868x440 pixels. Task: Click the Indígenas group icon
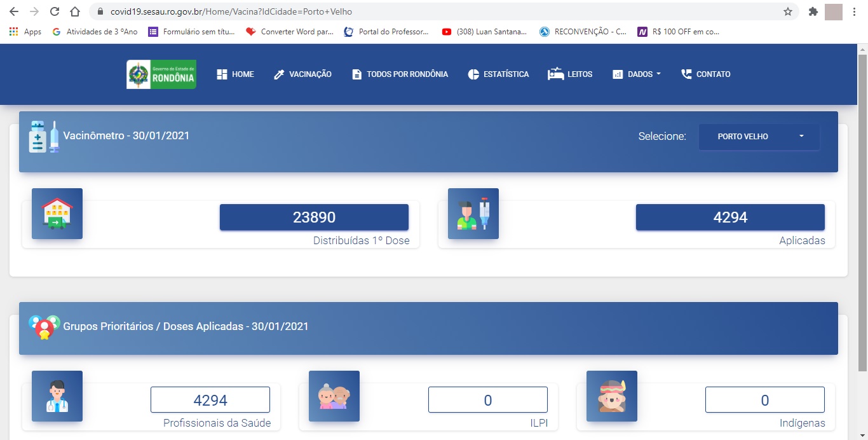coord(611,396)
